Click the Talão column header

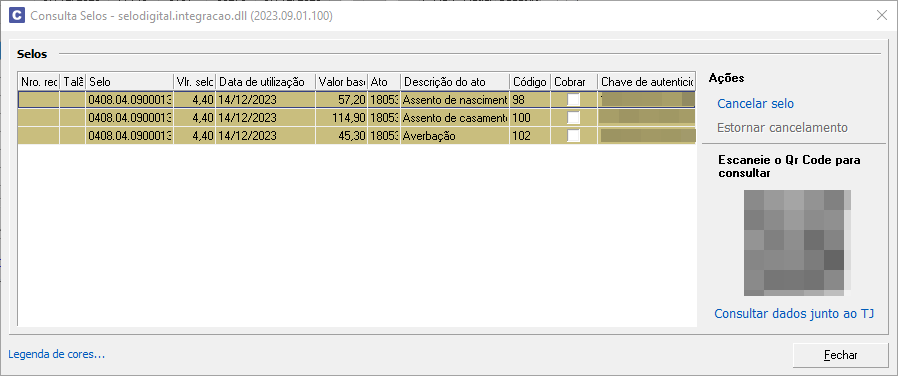(x=73, y=81)
